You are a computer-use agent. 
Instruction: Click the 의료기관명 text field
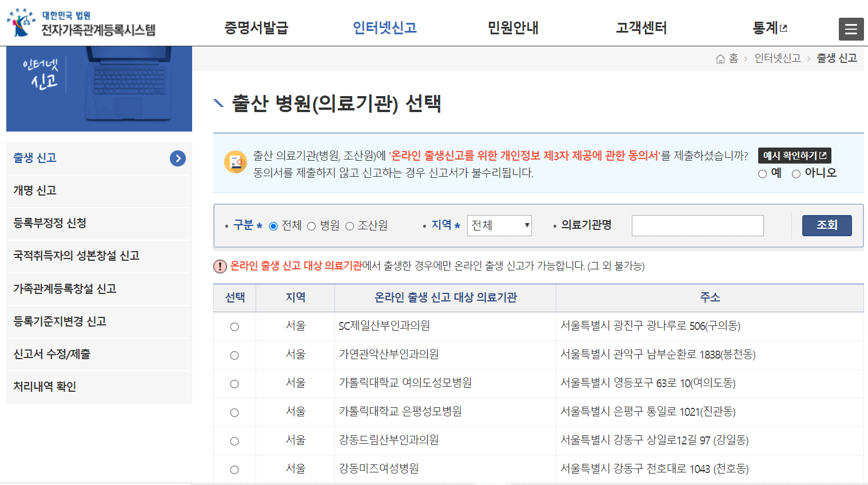point(698,225)
